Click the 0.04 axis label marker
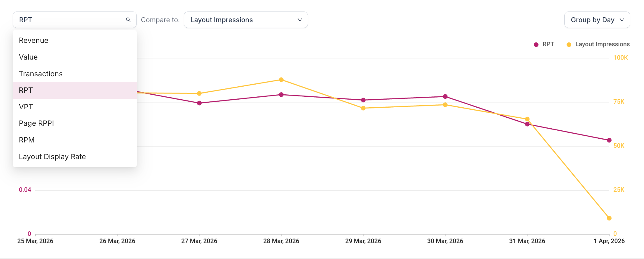This screenshot has width=644, height=259. click(25, 190)
